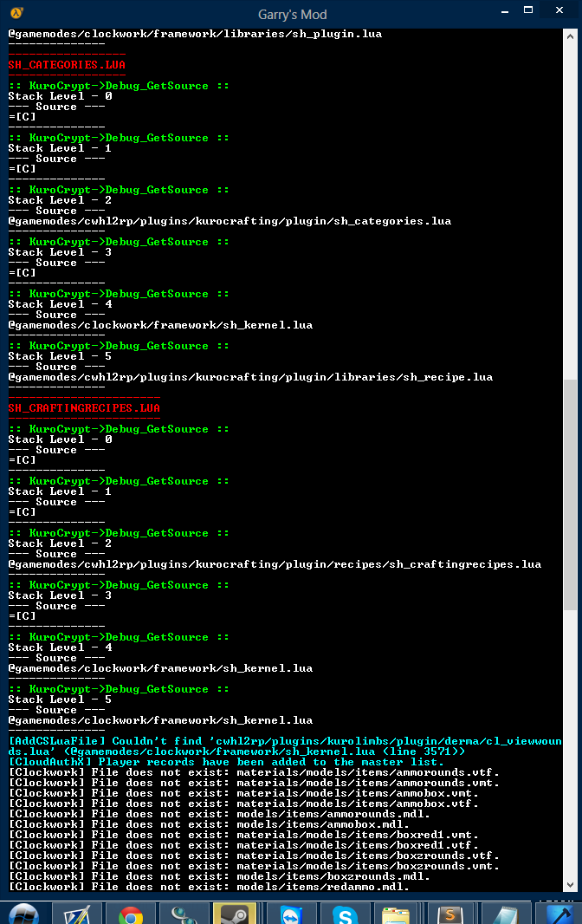Click the missing boxzrounds.vtf line
This screenshot has height=924, width=582.
point(254,856)
